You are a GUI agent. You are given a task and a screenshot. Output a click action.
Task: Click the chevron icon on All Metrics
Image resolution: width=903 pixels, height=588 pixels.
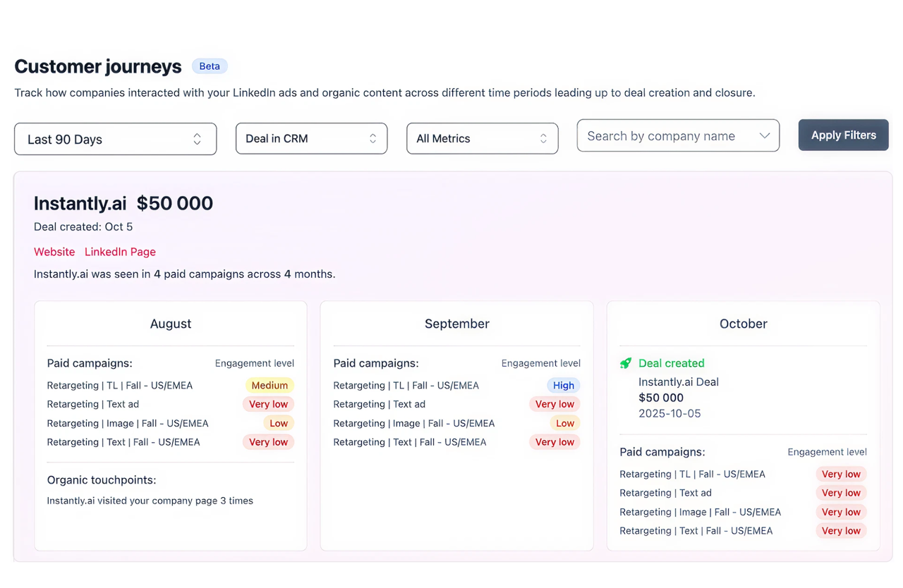[543, 139]
